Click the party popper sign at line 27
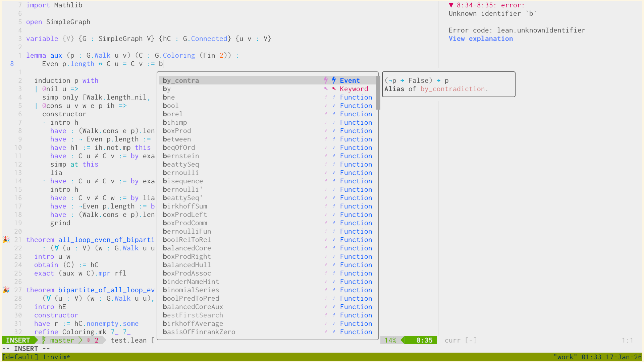Screen dimensions: 644x362 click(6, 290)
